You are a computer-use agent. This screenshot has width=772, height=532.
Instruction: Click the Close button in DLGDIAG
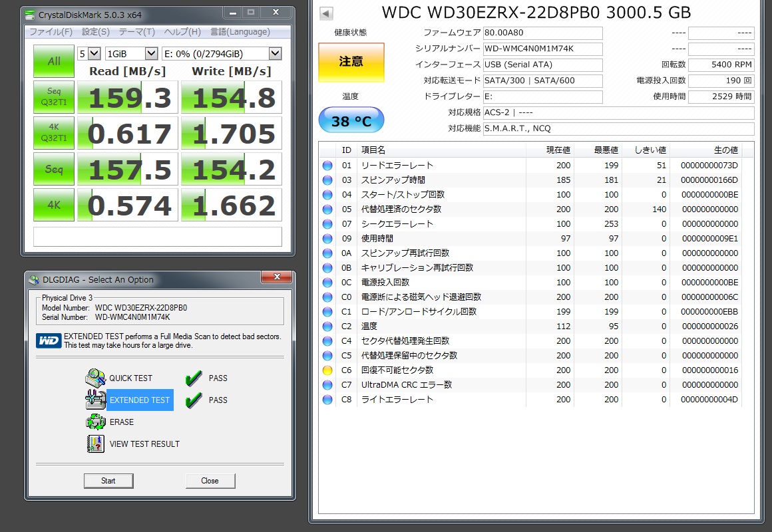click(210, 481)
